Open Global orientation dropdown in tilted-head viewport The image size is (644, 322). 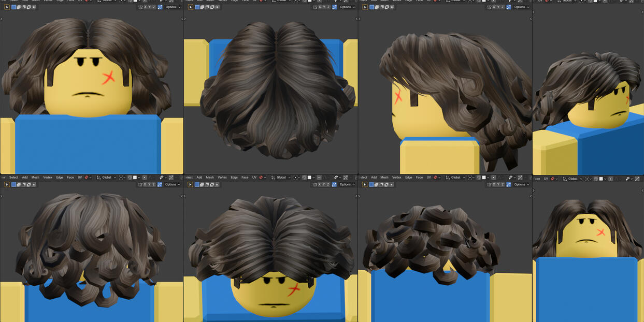281,178
